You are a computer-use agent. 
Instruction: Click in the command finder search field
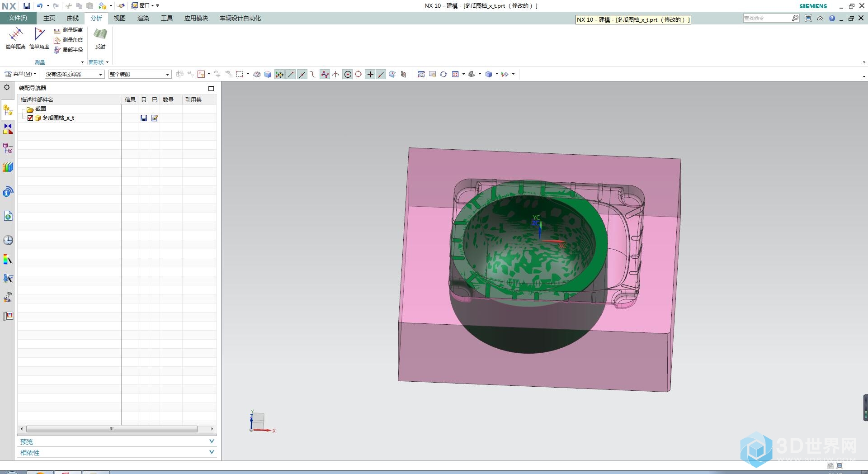tap(767, 18)
